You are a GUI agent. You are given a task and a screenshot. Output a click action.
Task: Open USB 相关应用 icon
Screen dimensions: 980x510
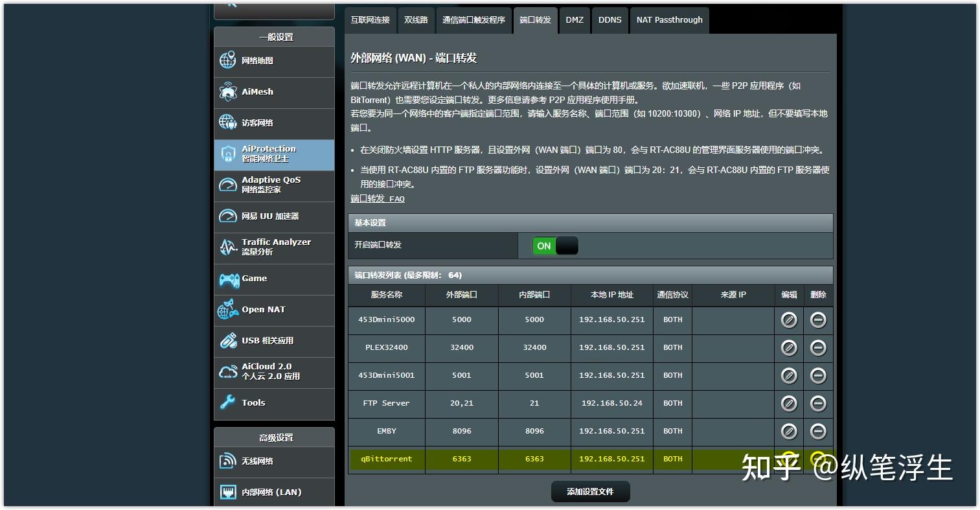point(228,340)
